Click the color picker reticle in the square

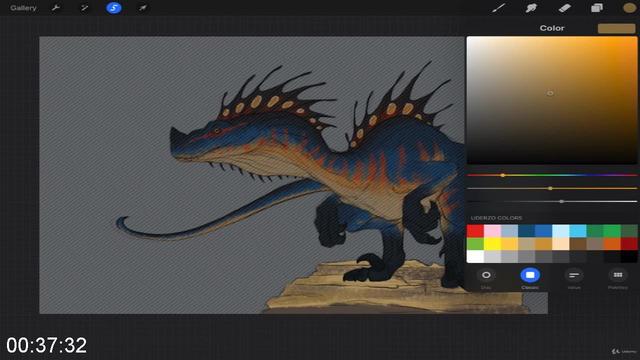tap(550, 93)
